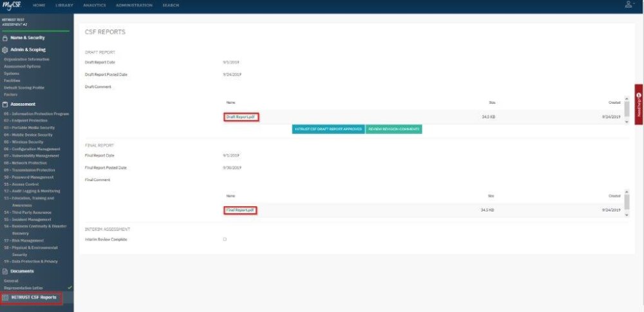Open Facilities in sidebar
644x312 pixels.
12,81
